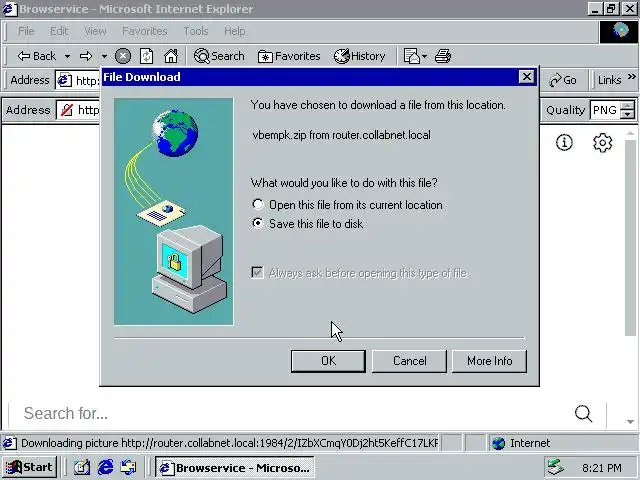
Task: Open the File menu
Action: 26,31
